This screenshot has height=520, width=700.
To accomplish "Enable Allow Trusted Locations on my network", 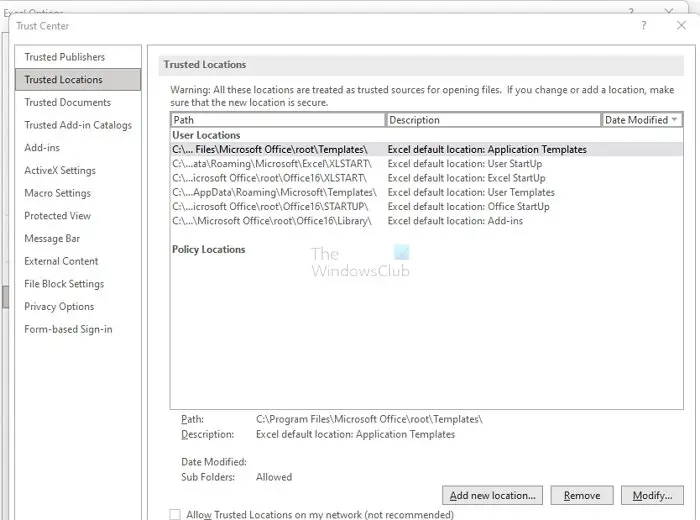I will pyautogui.click(x=175, y=515).
